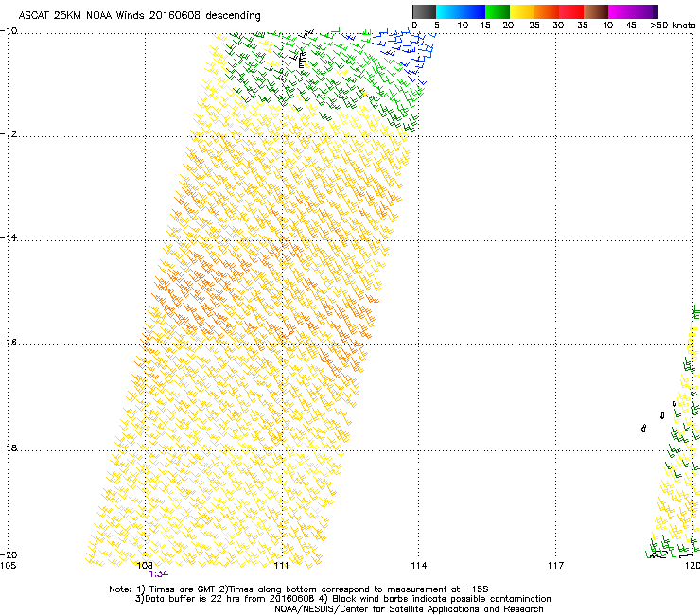700x615 pixels.
Task: Click the yellow 20-25 knots legend segment
Action: (x=522, y=11)
